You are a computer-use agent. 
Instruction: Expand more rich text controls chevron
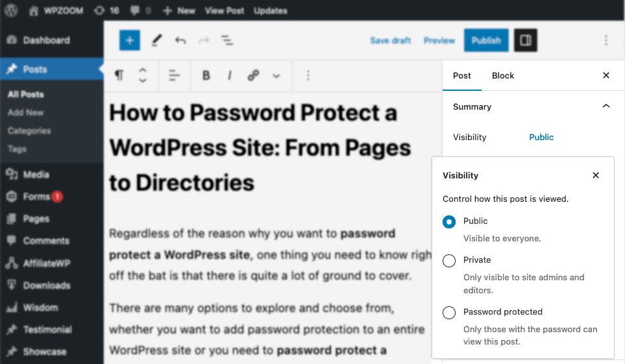(276, 75)
